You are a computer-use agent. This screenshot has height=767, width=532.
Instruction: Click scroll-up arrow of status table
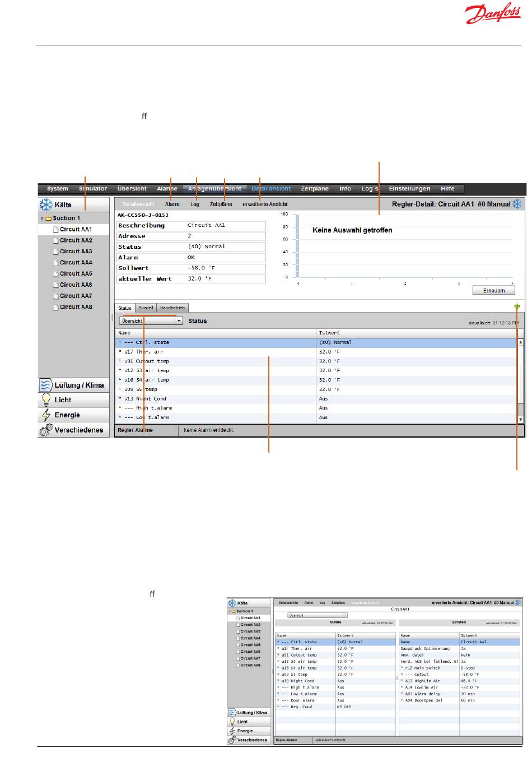pyautogui.click(x=521, y=342)
